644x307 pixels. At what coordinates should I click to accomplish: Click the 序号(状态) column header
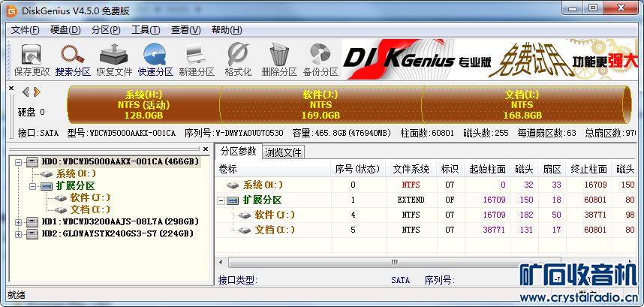[358, 169]
